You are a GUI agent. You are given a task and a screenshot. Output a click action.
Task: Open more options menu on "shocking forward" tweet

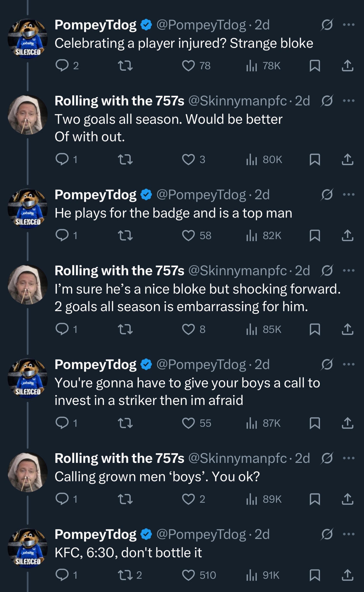click(x=349, y=271)
